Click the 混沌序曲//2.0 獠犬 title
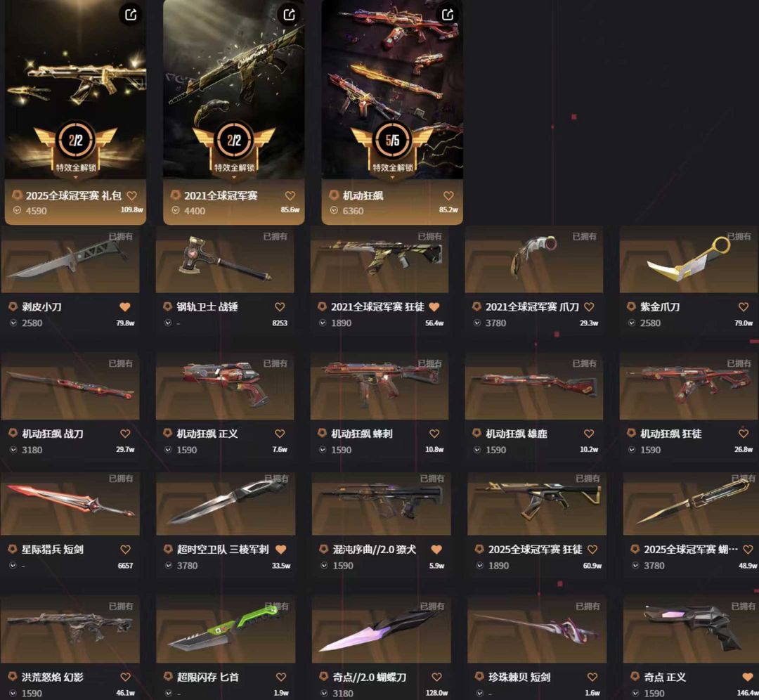 point(374,550)
